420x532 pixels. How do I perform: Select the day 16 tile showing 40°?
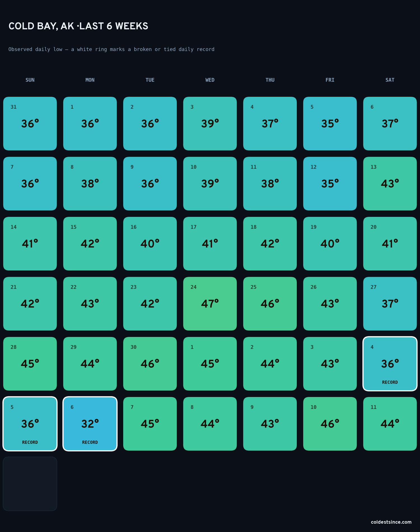click(x=150, y=243)
